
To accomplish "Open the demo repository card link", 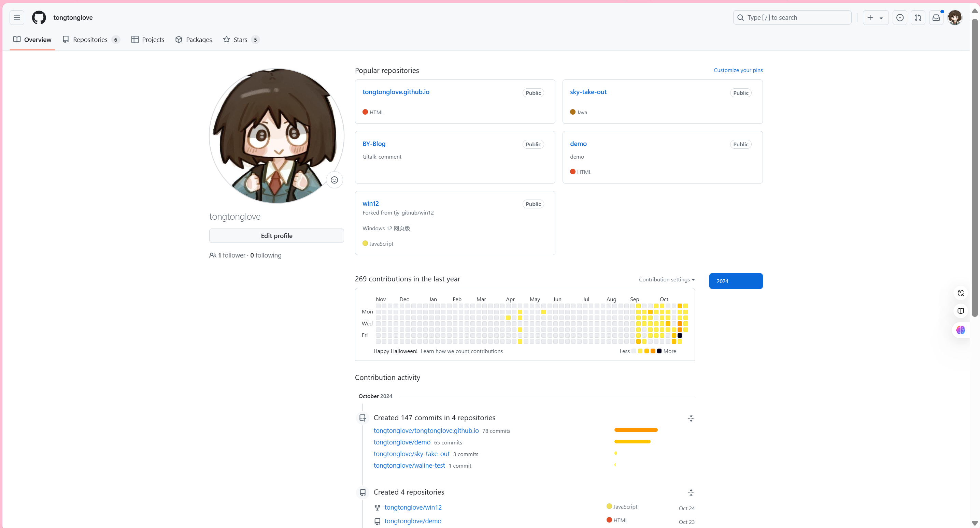I will pos(578,144).
